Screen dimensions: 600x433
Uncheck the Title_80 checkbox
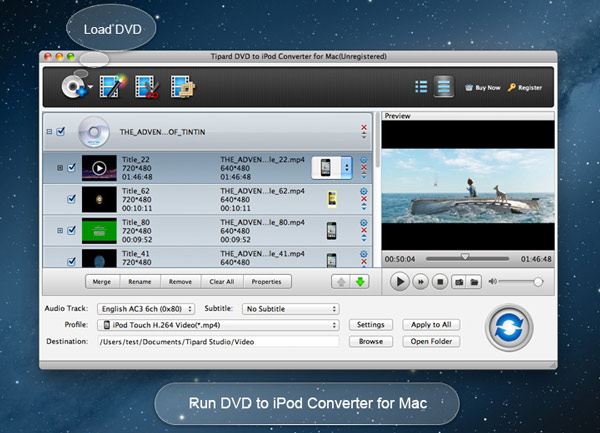coord(72,230)
